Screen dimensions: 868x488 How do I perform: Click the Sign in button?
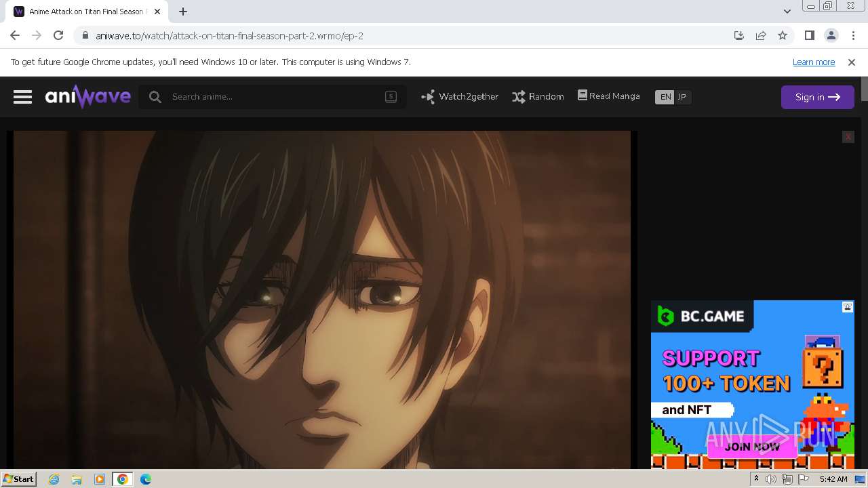tap(817, 97)
